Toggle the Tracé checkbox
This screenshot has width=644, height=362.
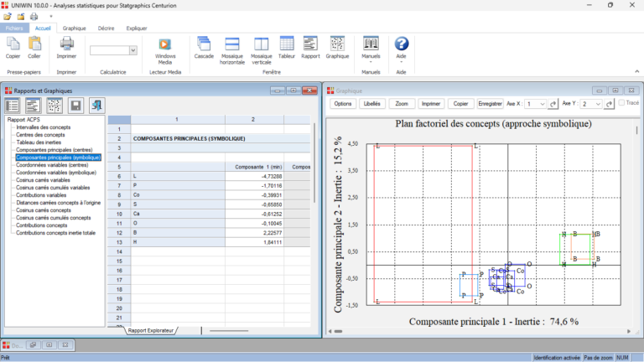622,103
